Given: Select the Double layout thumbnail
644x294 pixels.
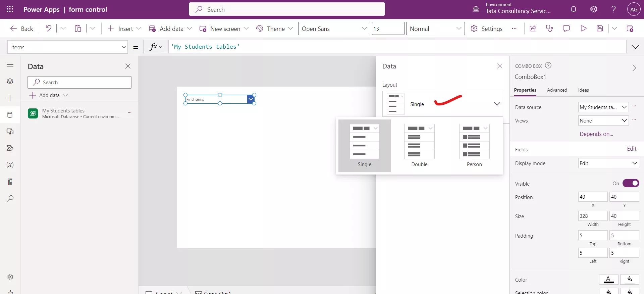Looking at the screenshot, I should click(419, 146).
